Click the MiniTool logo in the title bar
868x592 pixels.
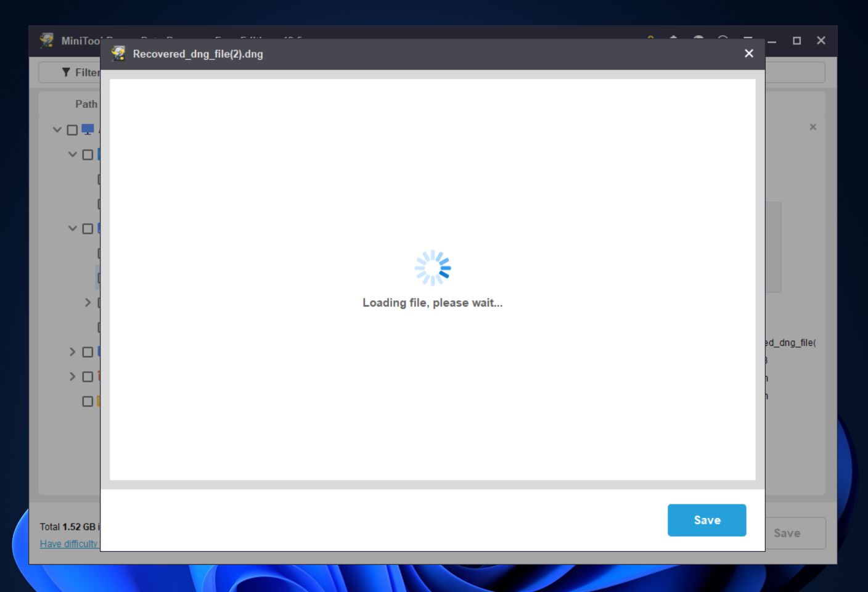coord(48,39)
